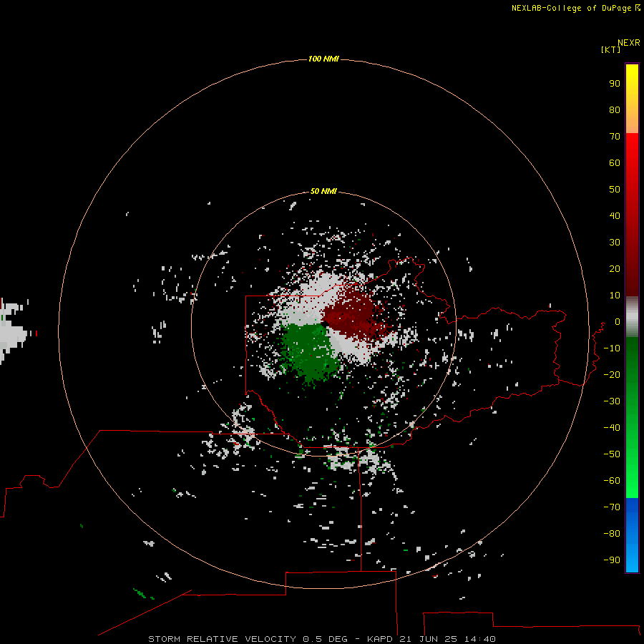Click the -50 value on the velocity scale
The image size is (644, 644).
(x=612, y=454)
